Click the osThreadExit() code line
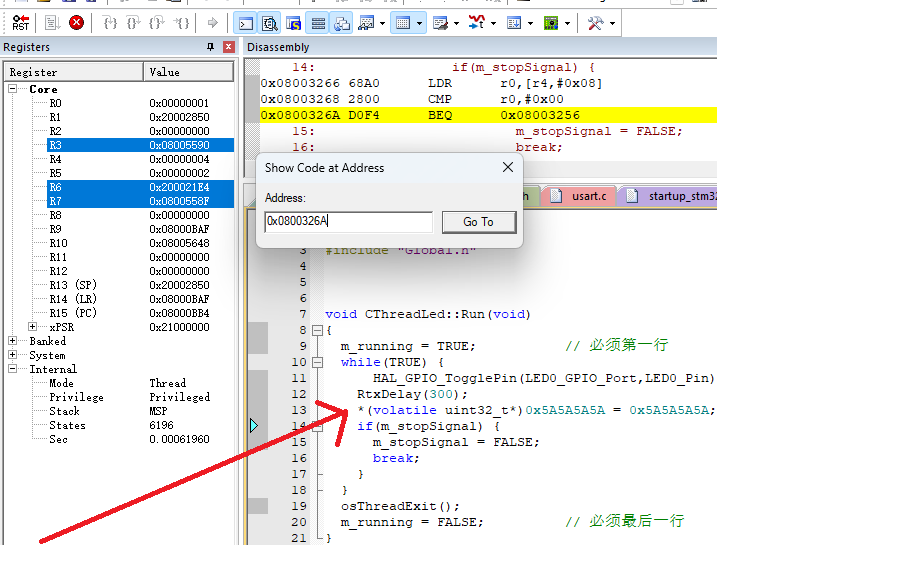This screenshot has width=906, height=563. (400, 506)
